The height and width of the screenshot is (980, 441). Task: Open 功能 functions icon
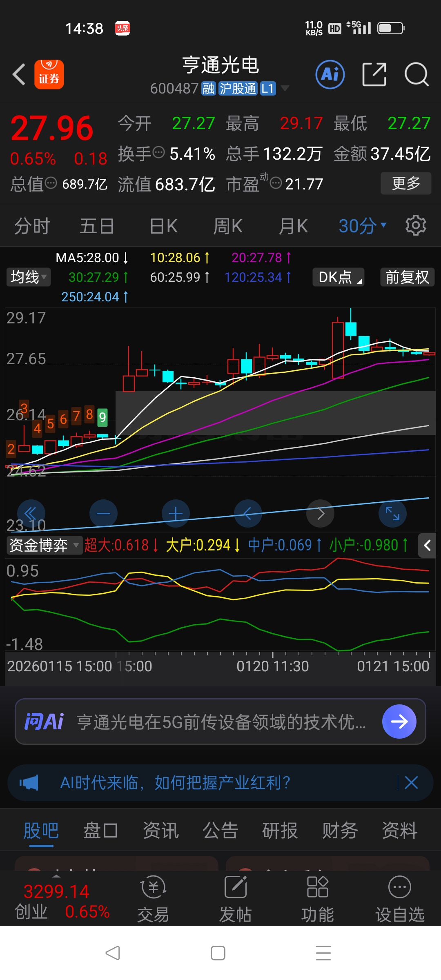pos(317,899)
